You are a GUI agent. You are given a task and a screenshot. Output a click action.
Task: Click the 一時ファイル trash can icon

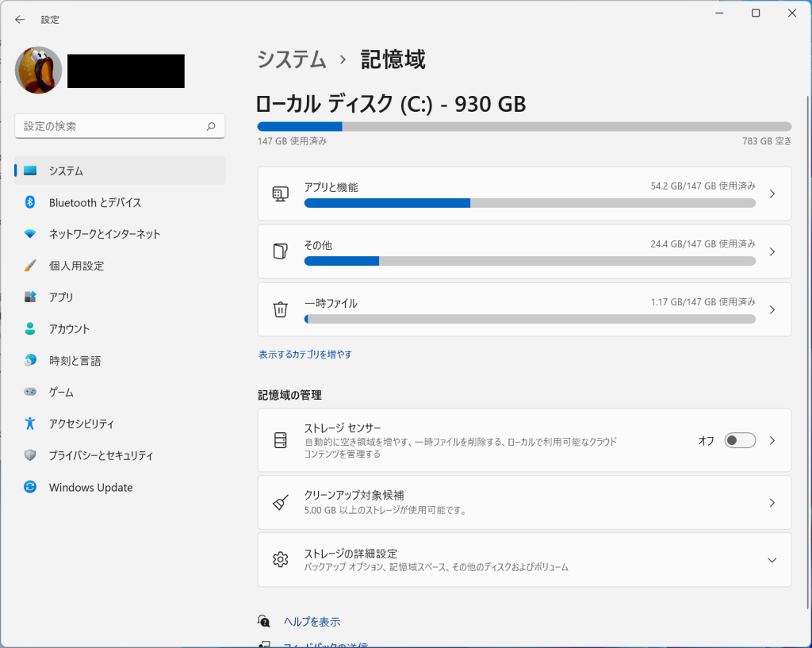280,309
